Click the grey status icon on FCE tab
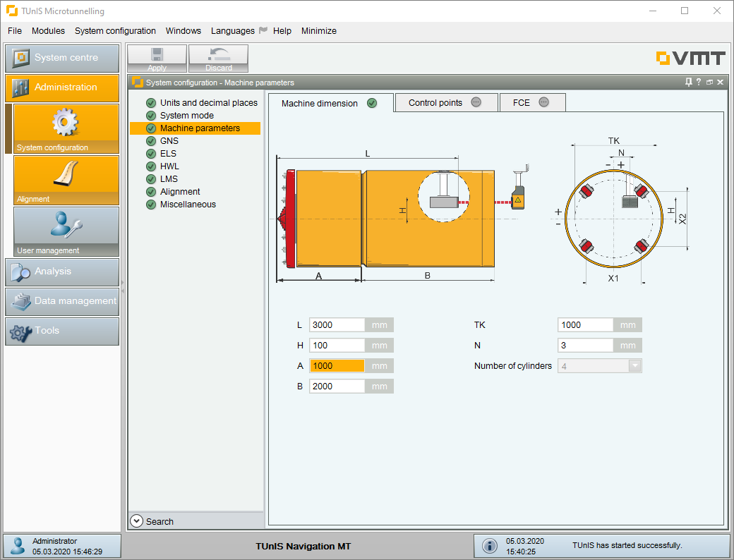 click(543, 102)
